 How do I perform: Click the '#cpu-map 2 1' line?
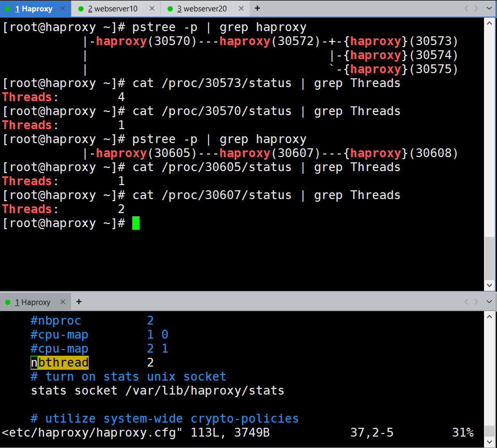(99, 348)
